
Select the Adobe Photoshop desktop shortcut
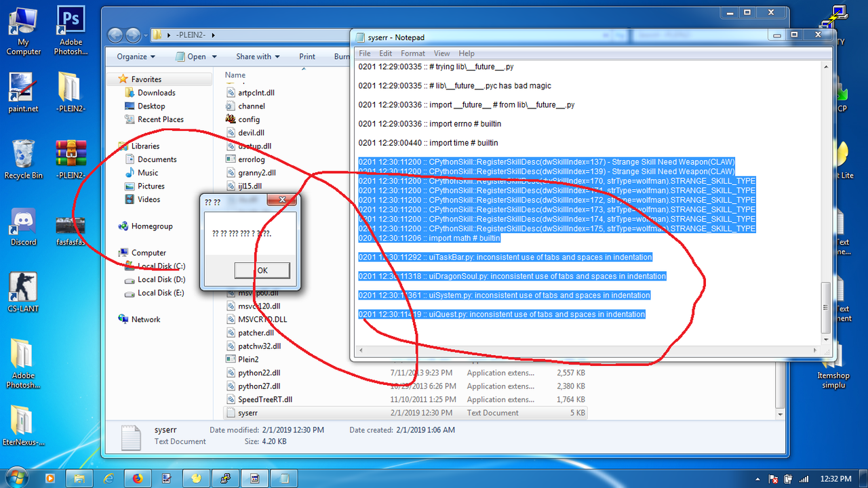click(71, 31)
